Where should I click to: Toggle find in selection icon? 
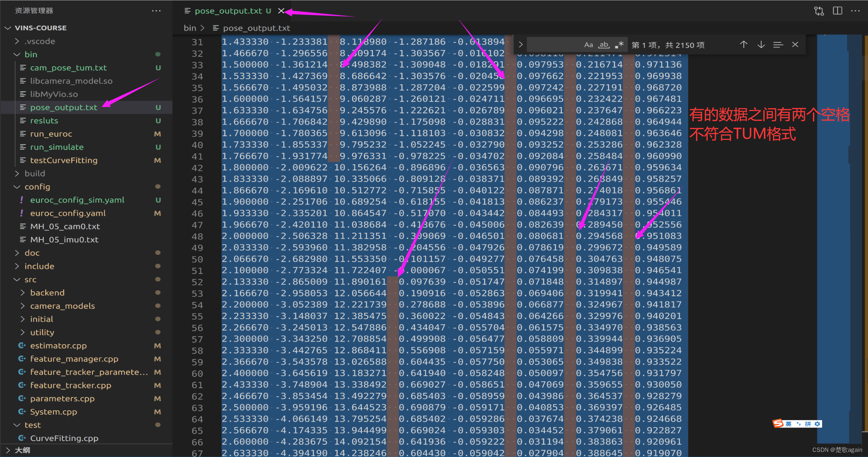(x=778, y=45)
